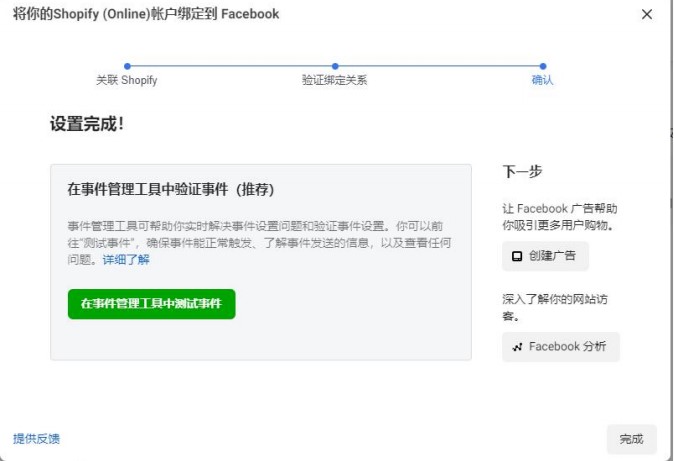
Task: Click the 确认 step dot
Action: pos(543,66)
